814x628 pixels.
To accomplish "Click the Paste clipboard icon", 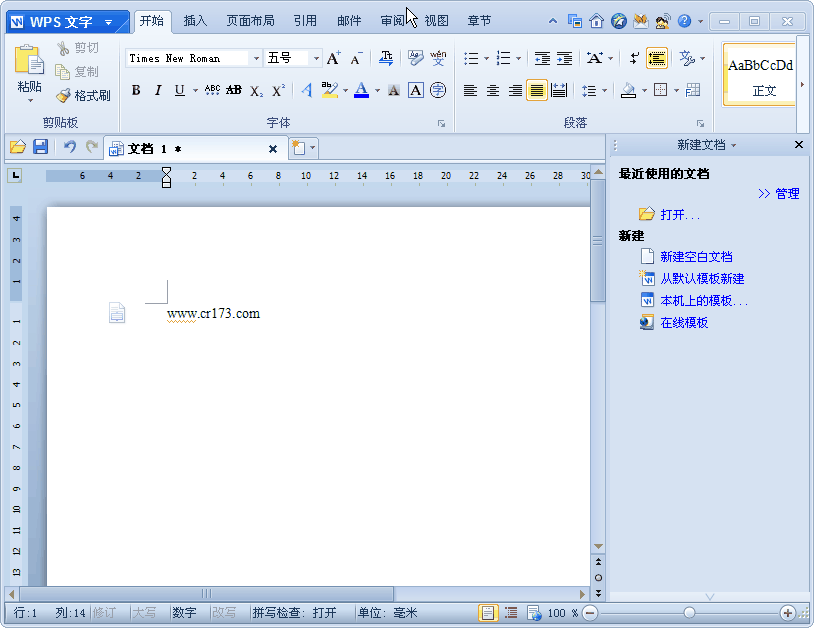I will 29,59.
